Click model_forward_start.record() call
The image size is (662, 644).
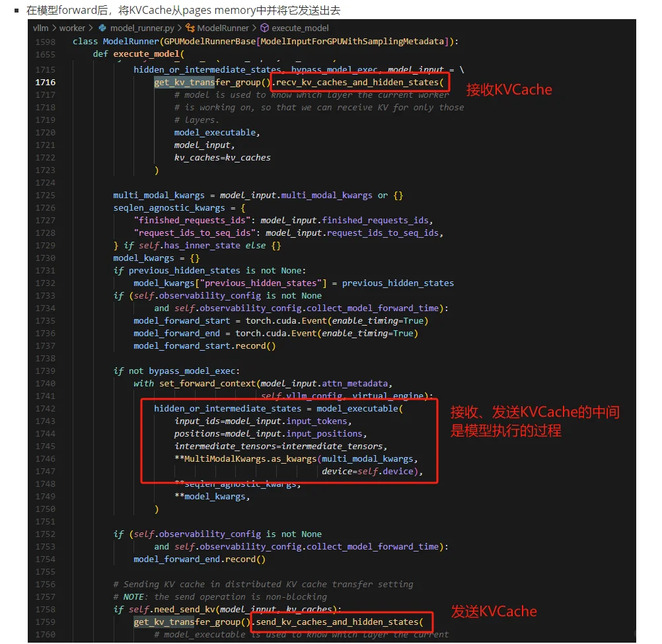coord(205,346)
